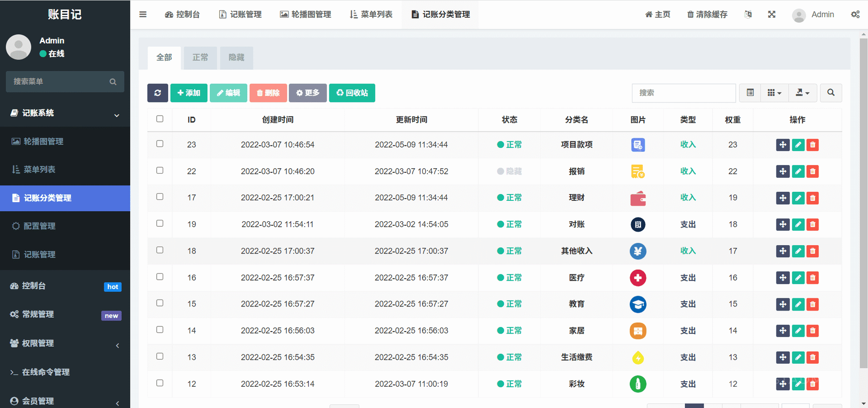Click drag-sort icon for 理财 row
Image resolution: width=868 pixels, height=408 pixels.
coord(782,198)
